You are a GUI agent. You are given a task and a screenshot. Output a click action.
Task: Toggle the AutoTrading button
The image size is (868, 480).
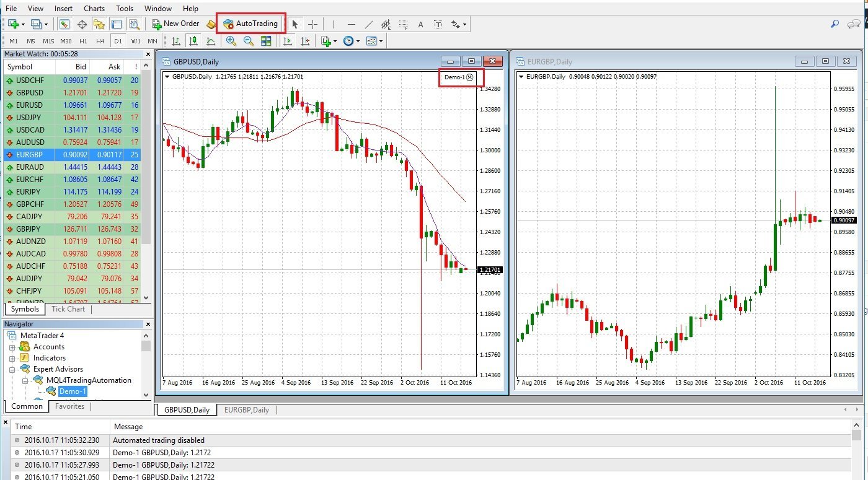coord(251,24)
